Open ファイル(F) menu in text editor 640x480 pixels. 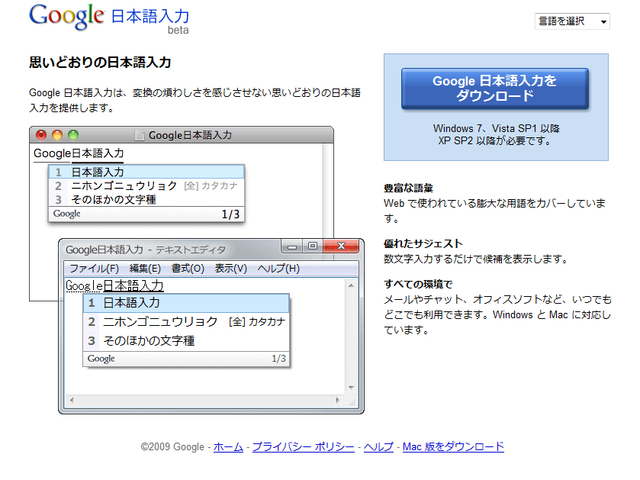tap(94, 268)
